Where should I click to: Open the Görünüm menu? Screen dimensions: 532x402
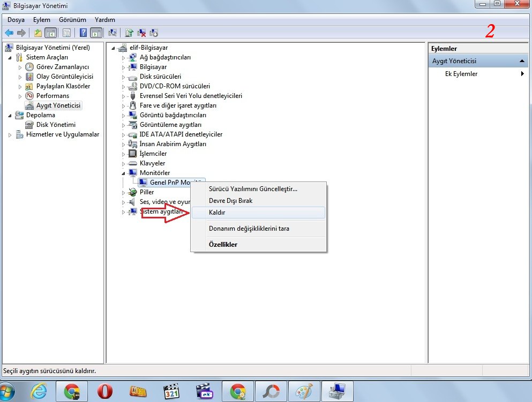pyautogui.click(x=73, y=20)
